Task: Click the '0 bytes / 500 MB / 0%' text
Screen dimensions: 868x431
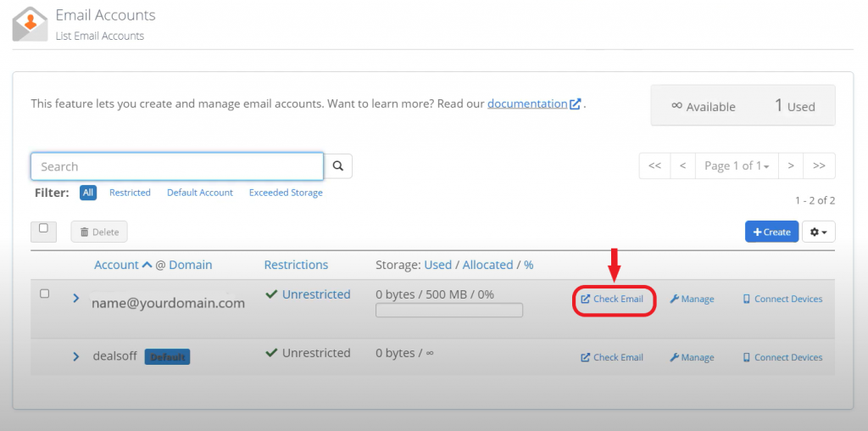Action: 435,294
